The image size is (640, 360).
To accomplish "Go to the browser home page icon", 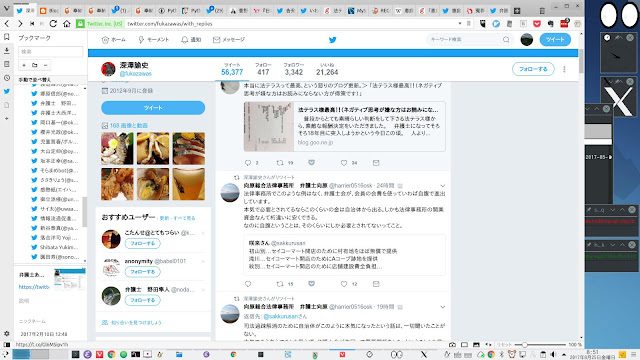I will click(x=67, y=24).
